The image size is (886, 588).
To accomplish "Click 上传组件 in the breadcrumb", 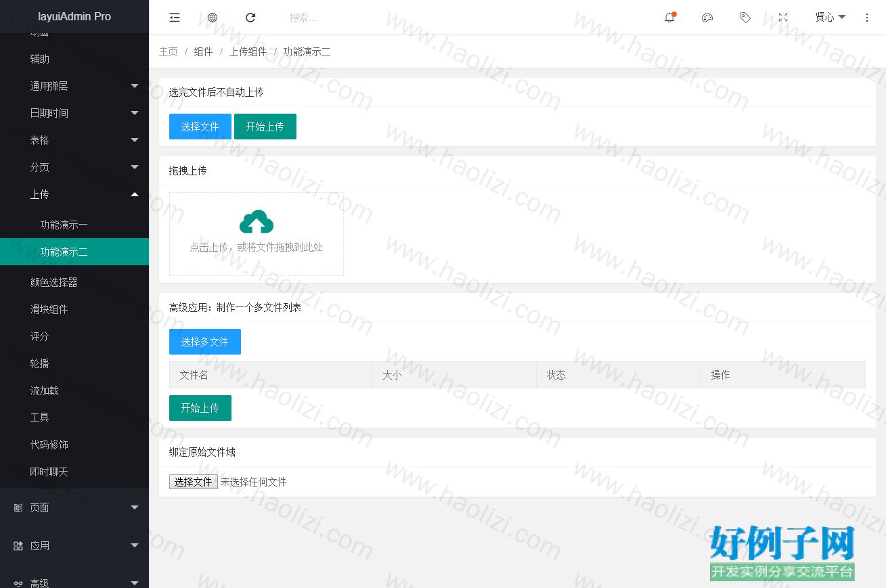I will click(248, 52).
